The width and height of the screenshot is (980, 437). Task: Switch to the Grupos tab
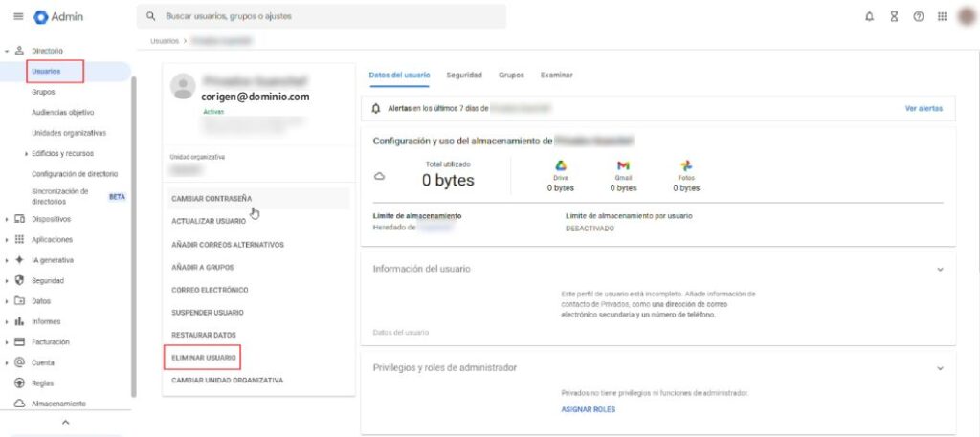(511, 75)
